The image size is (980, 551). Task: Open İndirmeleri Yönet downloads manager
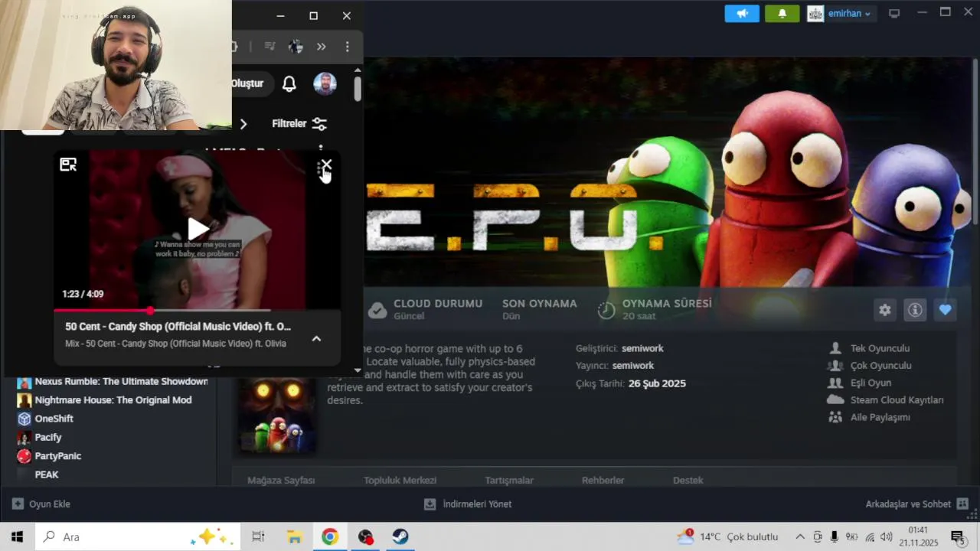(468, 504)
